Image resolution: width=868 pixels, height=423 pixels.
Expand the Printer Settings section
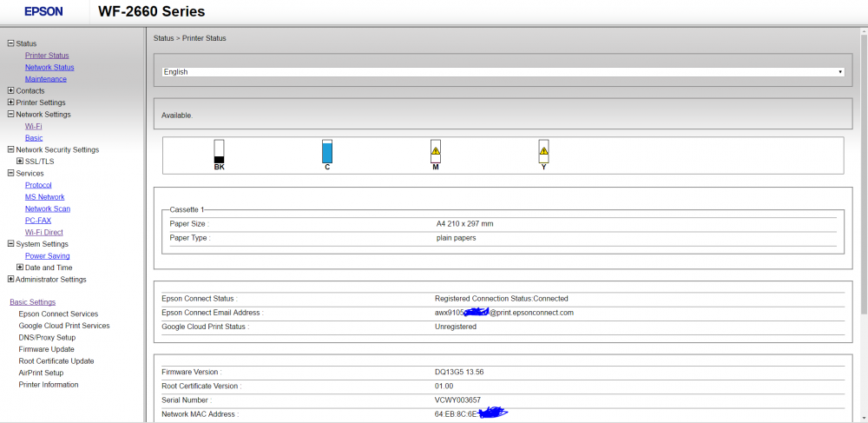(10, 102)
